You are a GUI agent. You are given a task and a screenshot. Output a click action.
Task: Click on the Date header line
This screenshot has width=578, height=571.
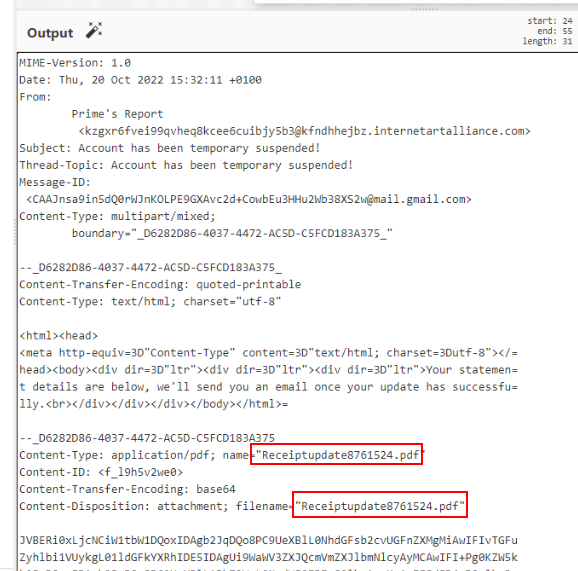pos(140,80)
